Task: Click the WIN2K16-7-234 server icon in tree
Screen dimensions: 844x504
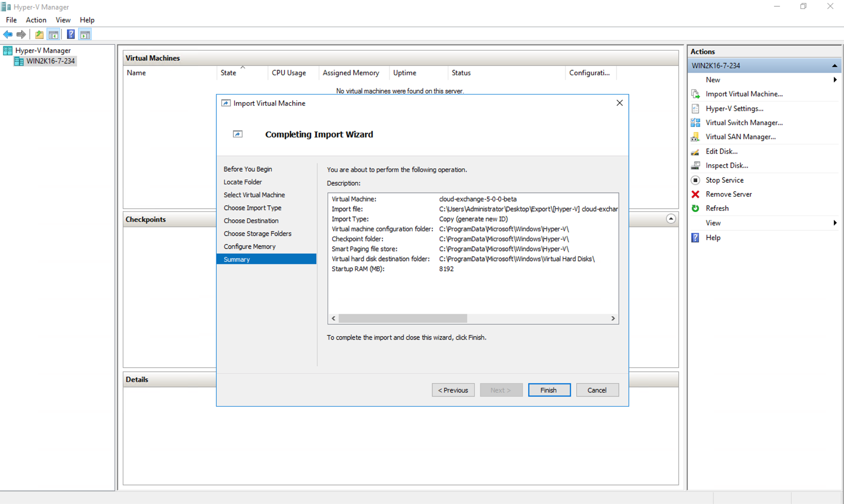Action: 19,61
